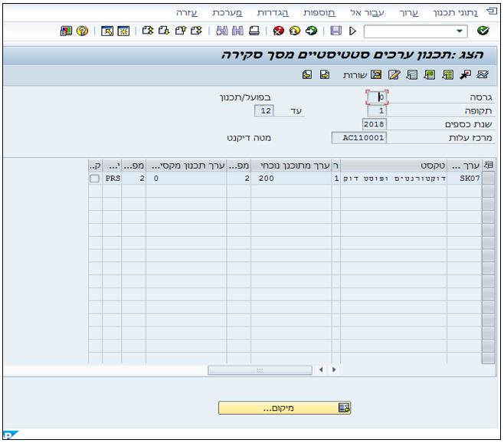Go to the first page icon
The height and width of the screenshot is (443, 504).
196,31
